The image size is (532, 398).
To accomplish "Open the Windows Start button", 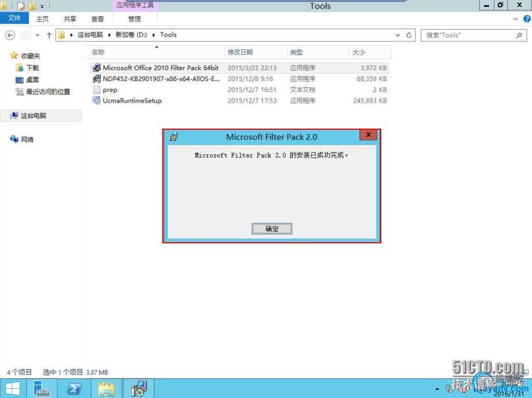I will tap(13, 389).
